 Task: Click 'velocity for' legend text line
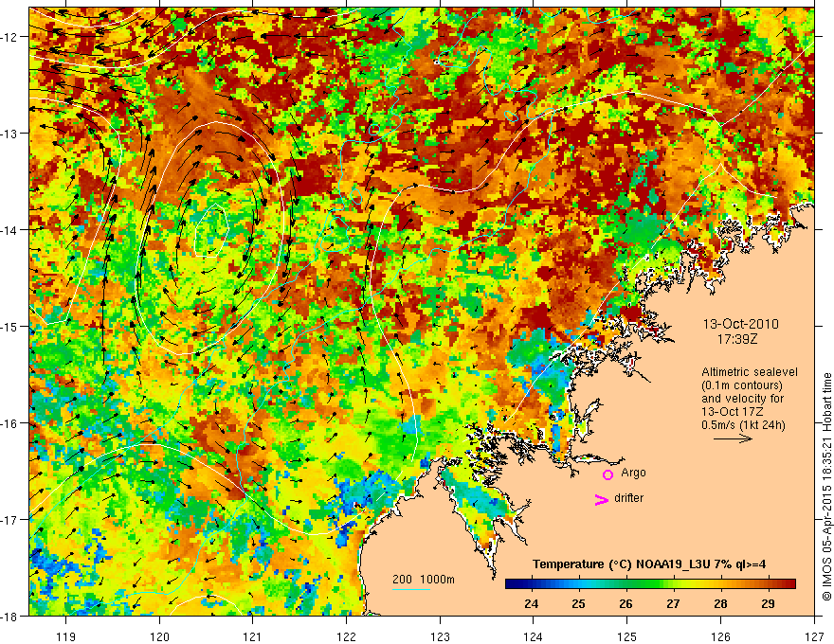(742, 399)
